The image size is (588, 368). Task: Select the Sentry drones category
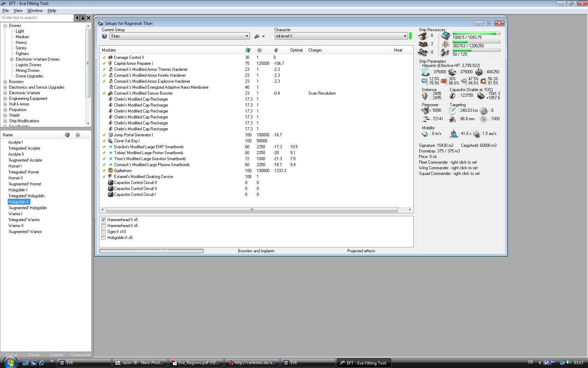[21, 48]
